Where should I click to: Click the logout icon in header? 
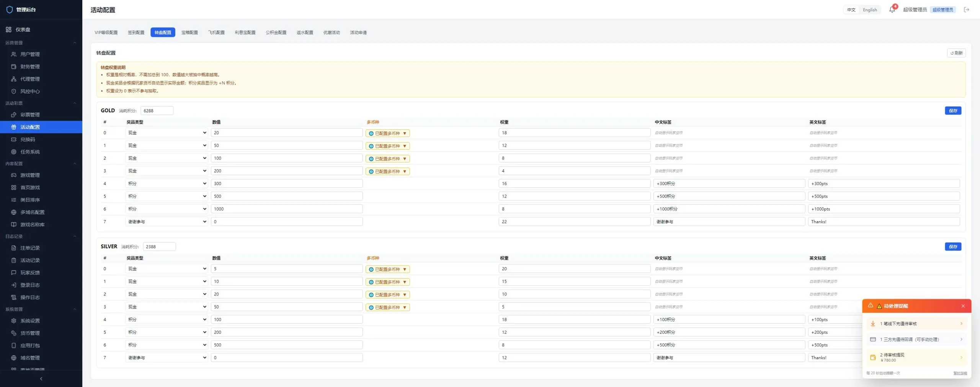(x=966, y=10)
